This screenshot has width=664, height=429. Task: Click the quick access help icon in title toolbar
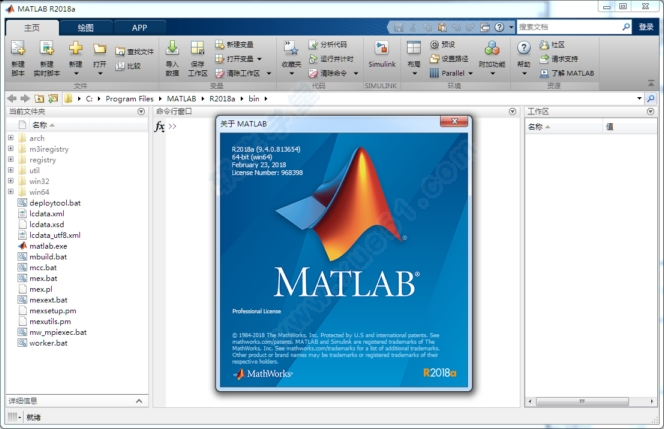[500, 27]
